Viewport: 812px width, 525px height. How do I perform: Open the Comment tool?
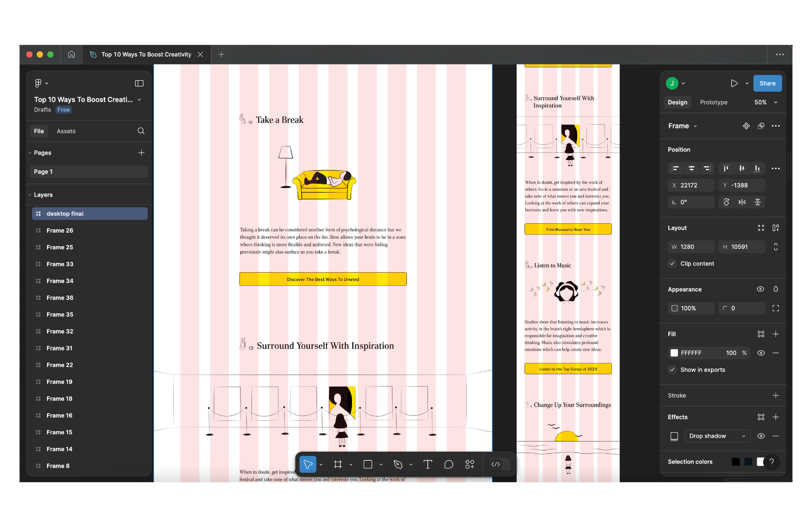(449, 464)
